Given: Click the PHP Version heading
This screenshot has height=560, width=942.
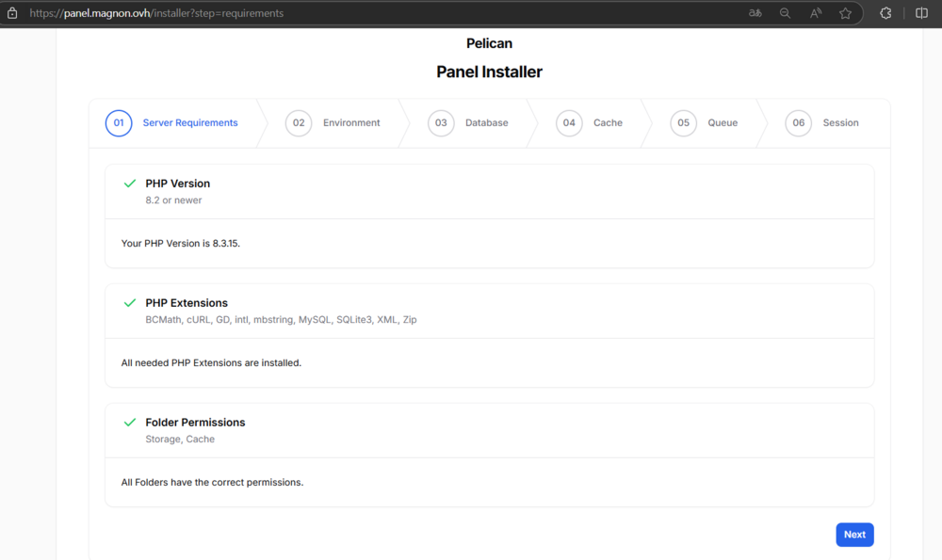Looking at the screenshot, I should click(178, 184).
